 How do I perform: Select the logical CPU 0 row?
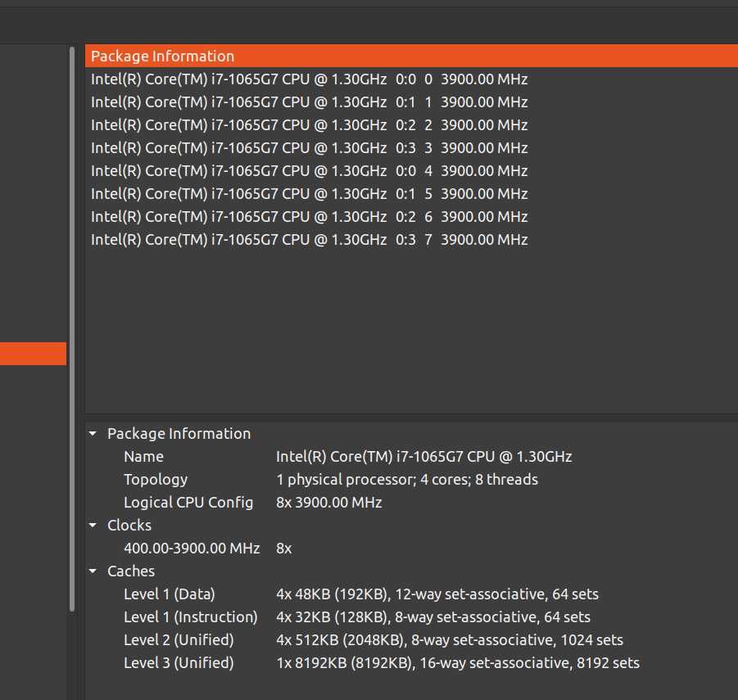coord(309,79)
